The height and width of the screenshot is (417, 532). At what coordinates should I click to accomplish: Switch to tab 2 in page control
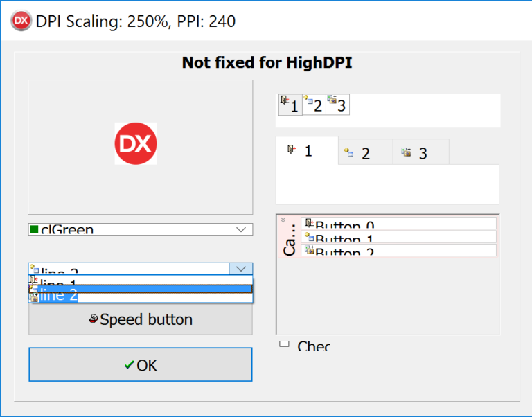(x=366, y=152)
